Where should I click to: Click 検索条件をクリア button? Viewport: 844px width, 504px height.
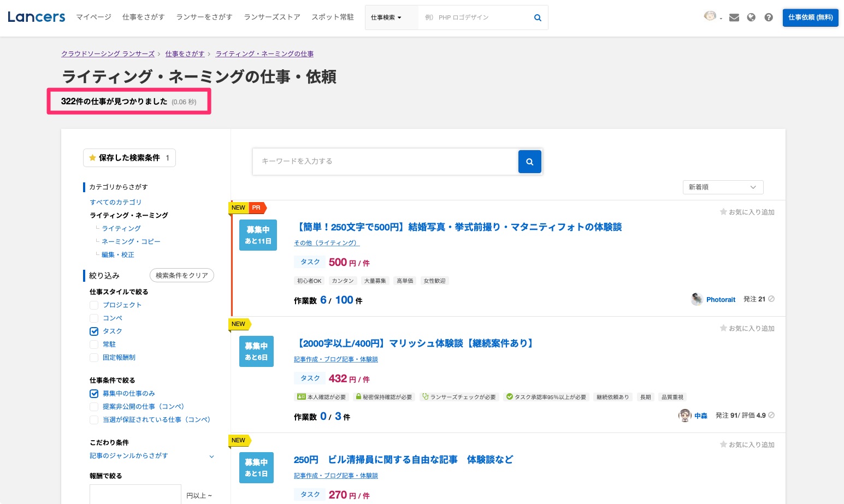tap(182, 276)
